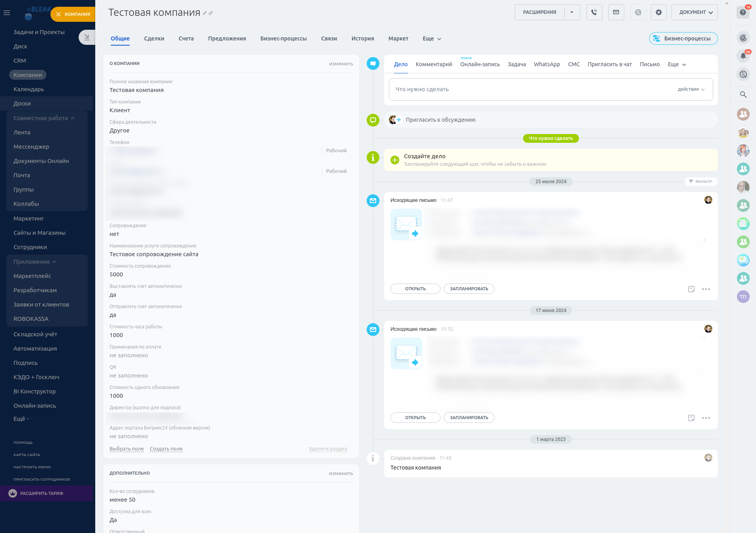Image resolution: width=756 pixels, height=533 pixels.
Task: Open the действия dropdown in activity field
Action: 691,90
